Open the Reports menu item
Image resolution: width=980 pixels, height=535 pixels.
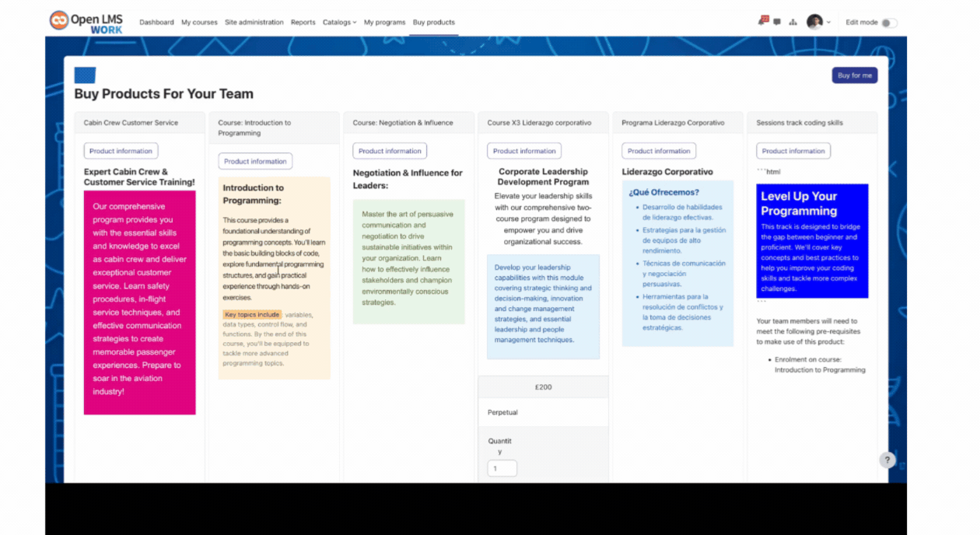click(x=303, y=23)
